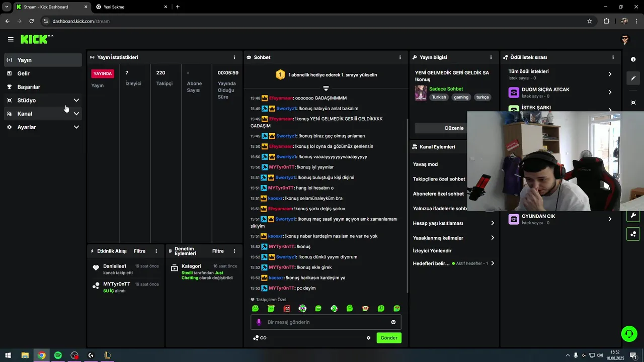Open Denetim Eylemleri options menu
Image resolution: width=644 pixels, height=362 pixels.
(x=234, y=251)
